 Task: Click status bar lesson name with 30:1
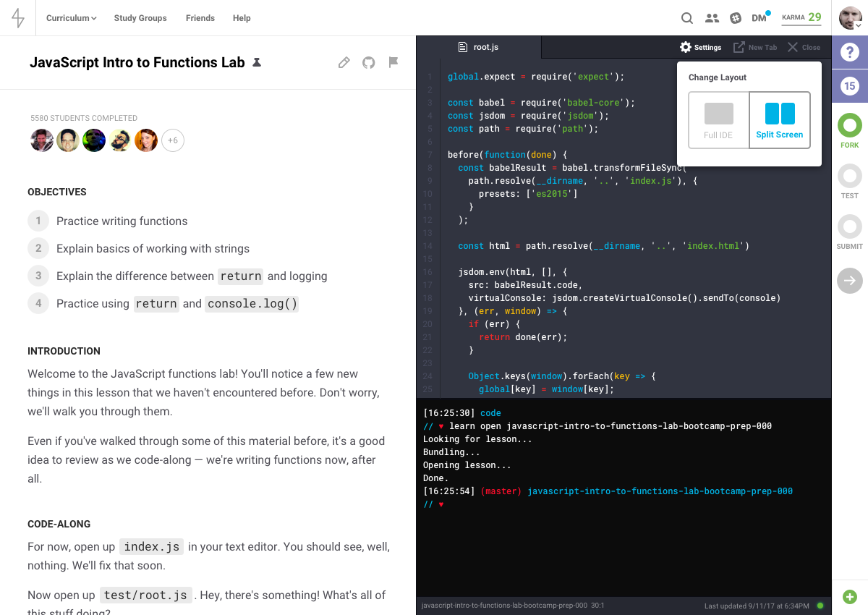(x=513, y=606)
